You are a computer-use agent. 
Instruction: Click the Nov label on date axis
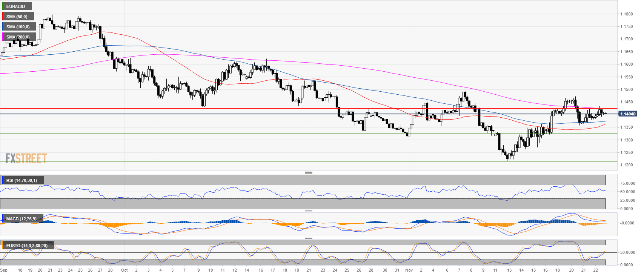tap(409, 270)
